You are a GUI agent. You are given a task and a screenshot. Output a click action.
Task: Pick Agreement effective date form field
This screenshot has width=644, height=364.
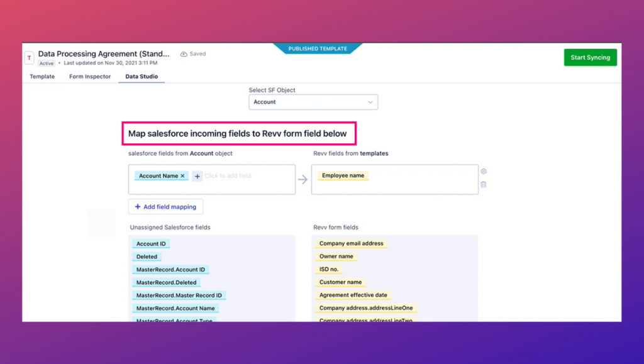(353, 295)
